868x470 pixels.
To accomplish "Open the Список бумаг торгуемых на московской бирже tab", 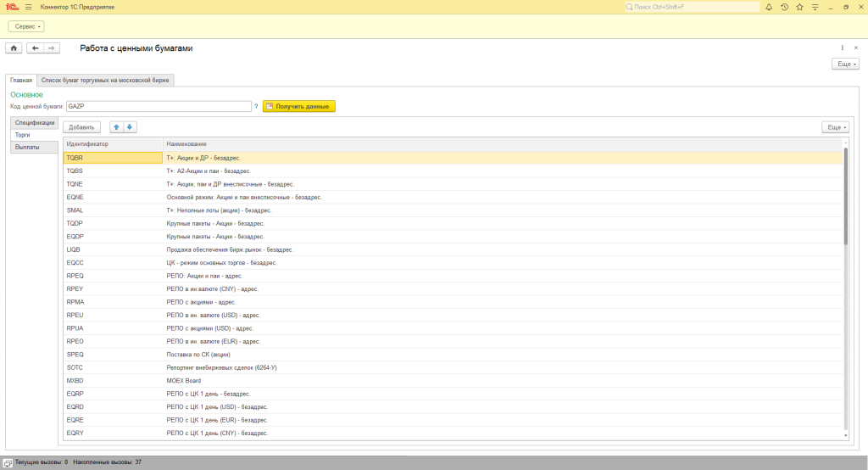I will click(105, 81).
